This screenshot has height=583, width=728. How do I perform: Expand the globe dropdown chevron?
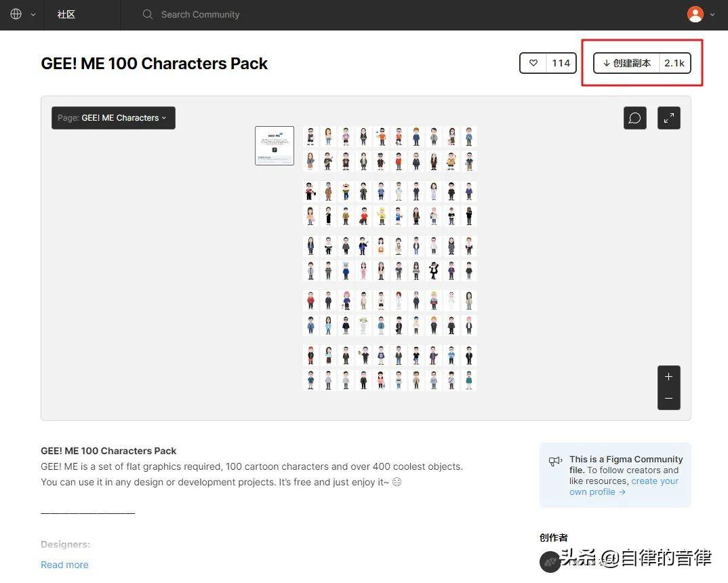click(x=33, y=14)
